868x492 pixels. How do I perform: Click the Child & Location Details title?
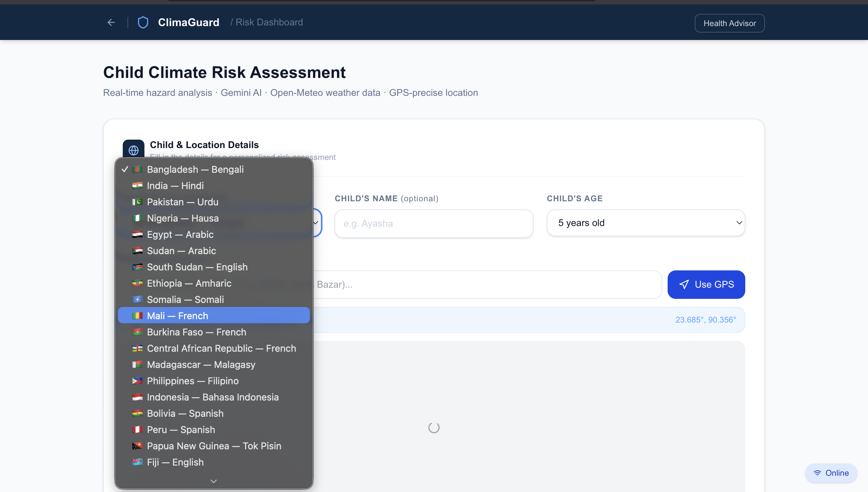click(x=204, y=145)
